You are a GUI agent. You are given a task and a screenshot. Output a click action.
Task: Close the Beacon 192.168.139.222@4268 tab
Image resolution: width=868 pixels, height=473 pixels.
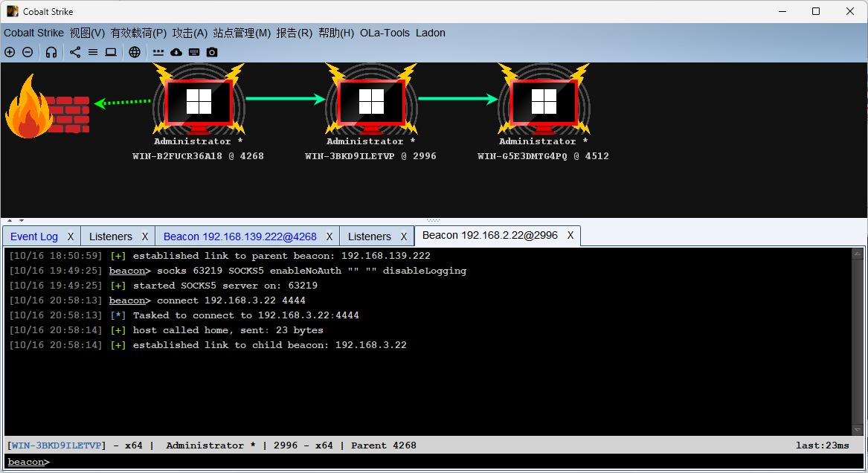click(329, 236)
